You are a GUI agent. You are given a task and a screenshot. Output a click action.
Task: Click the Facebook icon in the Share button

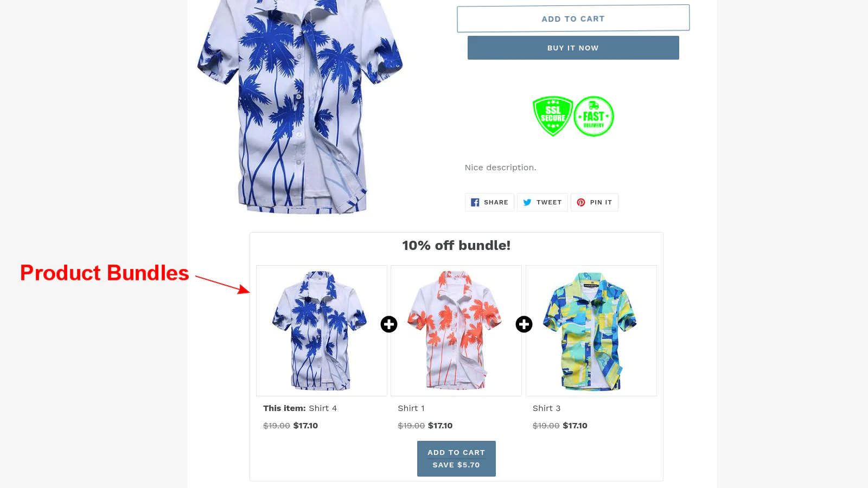[475, 202]
